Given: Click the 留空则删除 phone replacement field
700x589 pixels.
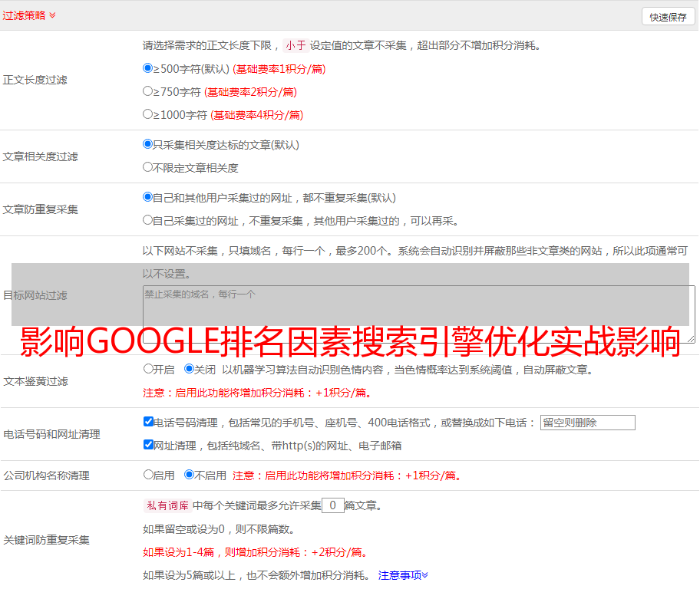Looking at the screenshot, I should (x=587, y=423).
